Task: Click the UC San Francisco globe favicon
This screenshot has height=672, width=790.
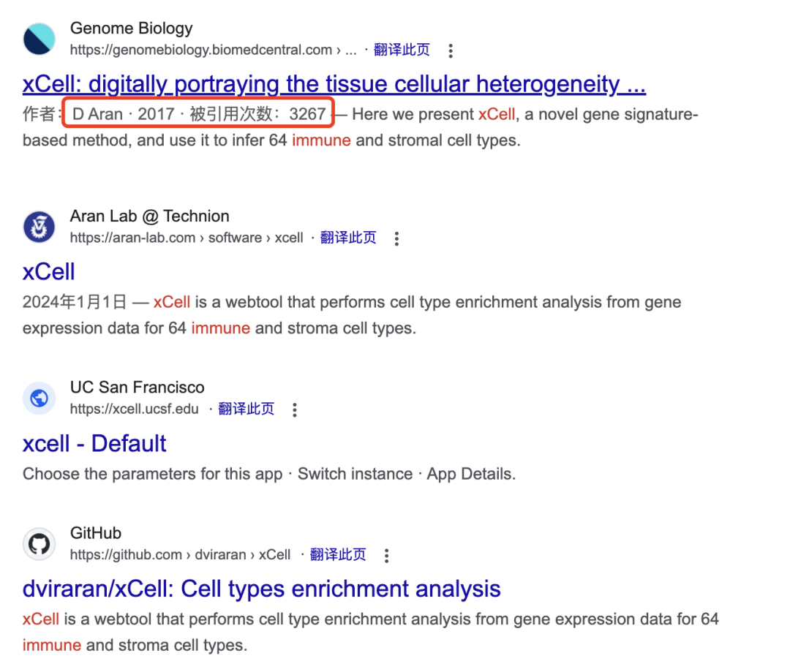Action: 39,399
